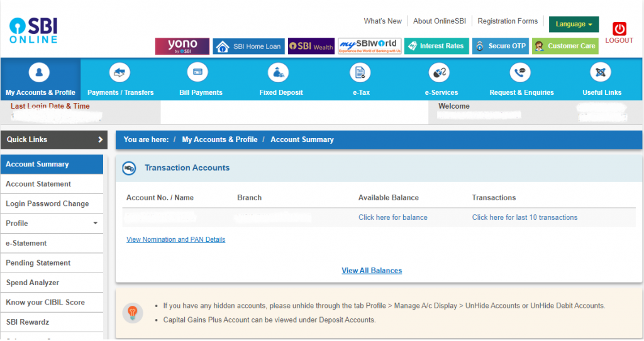Open Registration Forms link
Screen dimensions: 644x341
508,21
